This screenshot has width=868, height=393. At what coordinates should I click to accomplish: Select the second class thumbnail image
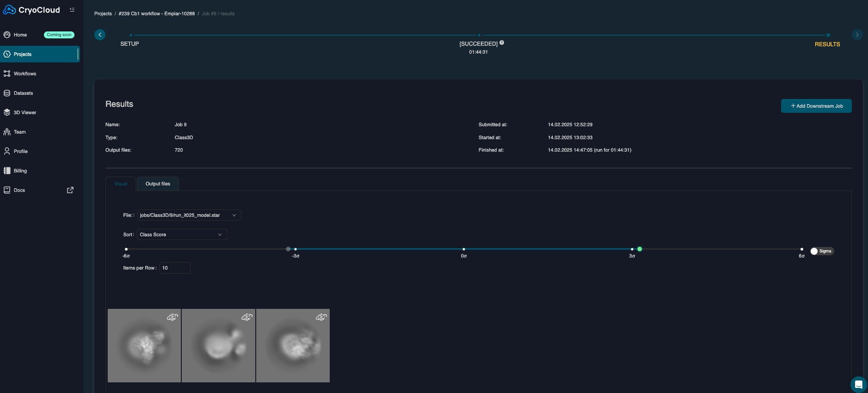pyautogui.click(x=218, y=346)
